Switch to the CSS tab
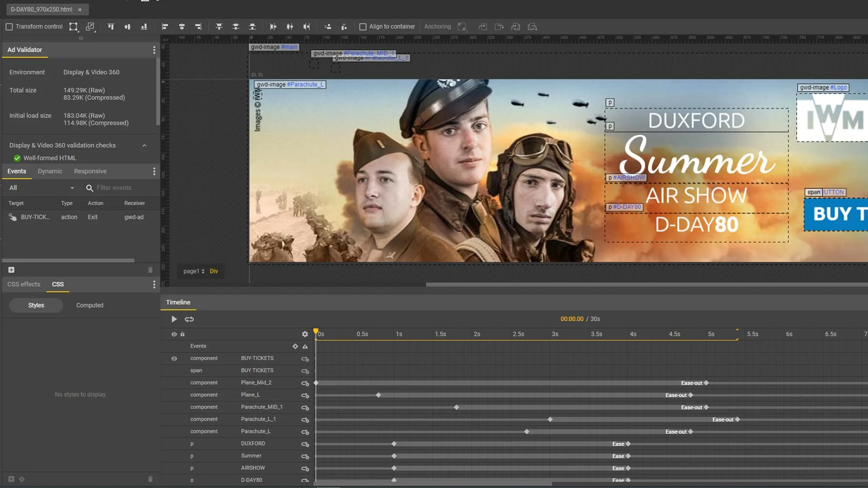The image size is (868, 488). (x=58, y=284)
